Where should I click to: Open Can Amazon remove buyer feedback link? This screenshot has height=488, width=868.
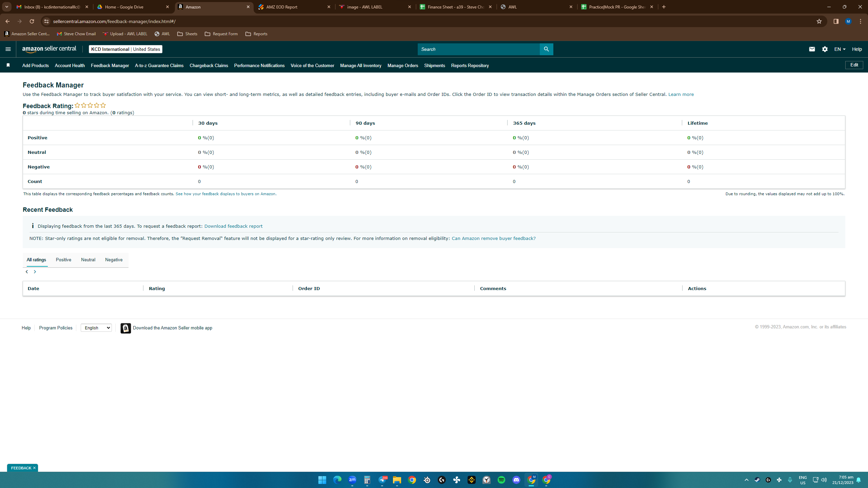[494, 239]
